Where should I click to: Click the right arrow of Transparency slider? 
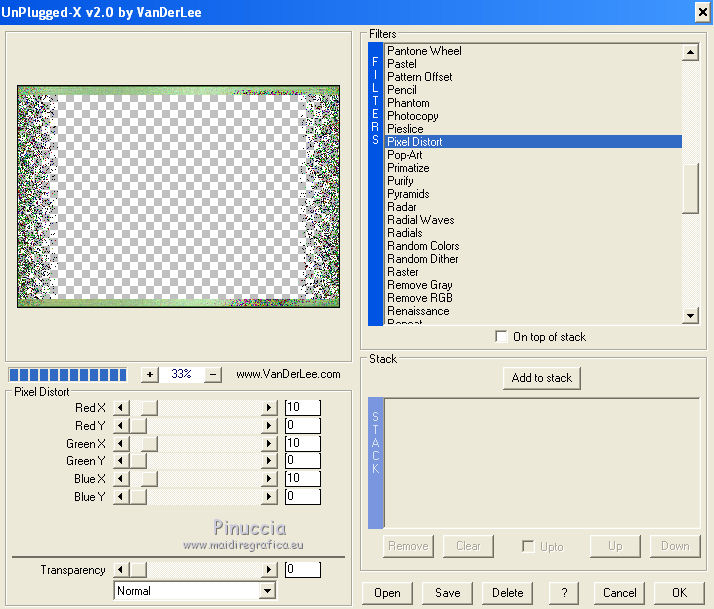point(269,569)
